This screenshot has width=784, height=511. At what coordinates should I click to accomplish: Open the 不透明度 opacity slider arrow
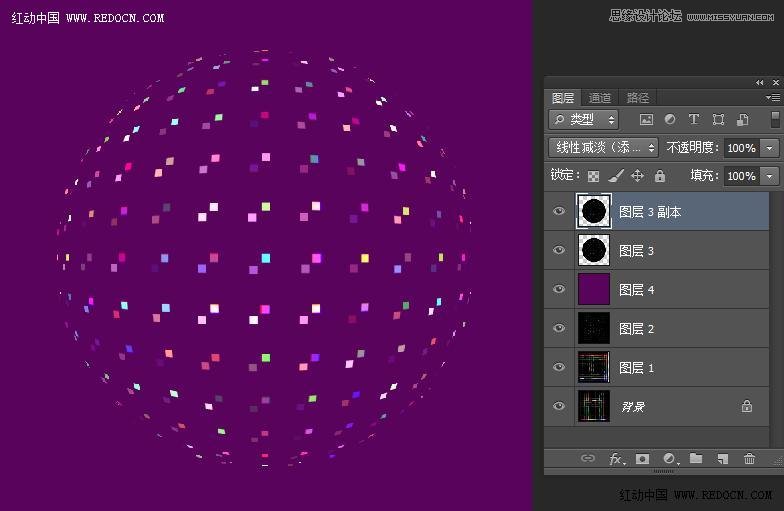[770, 148]
